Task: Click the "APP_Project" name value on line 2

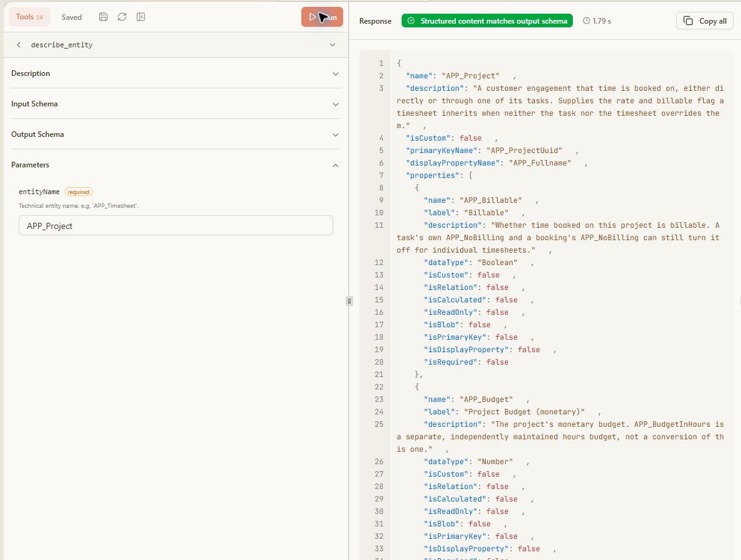Action: click(x=470, y=76)
